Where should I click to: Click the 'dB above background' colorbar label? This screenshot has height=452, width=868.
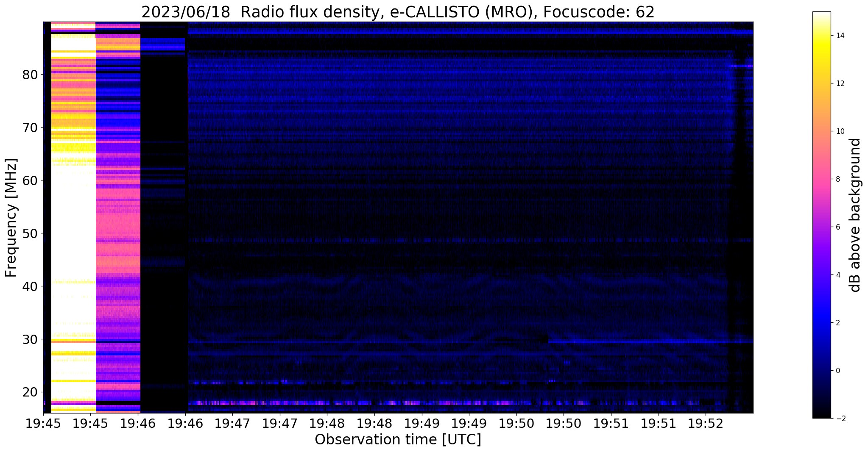856,215
